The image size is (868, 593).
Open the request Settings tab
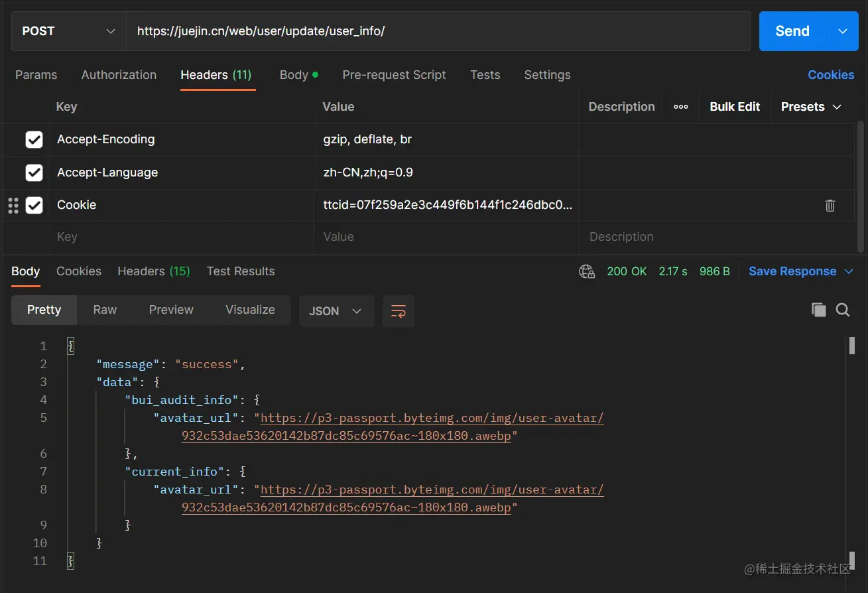tap(547, 75)
